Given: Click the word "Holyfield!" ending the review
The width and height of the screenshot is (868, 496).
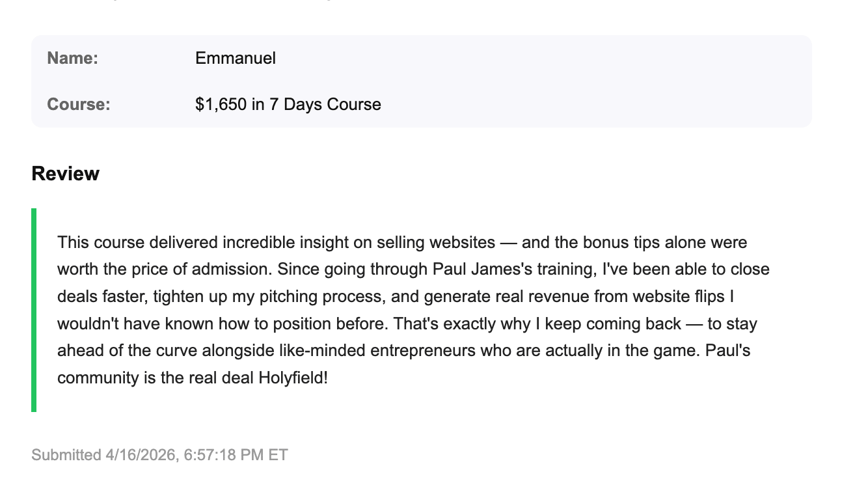Looking at the screenshot, I should click(x=293, y=378).
